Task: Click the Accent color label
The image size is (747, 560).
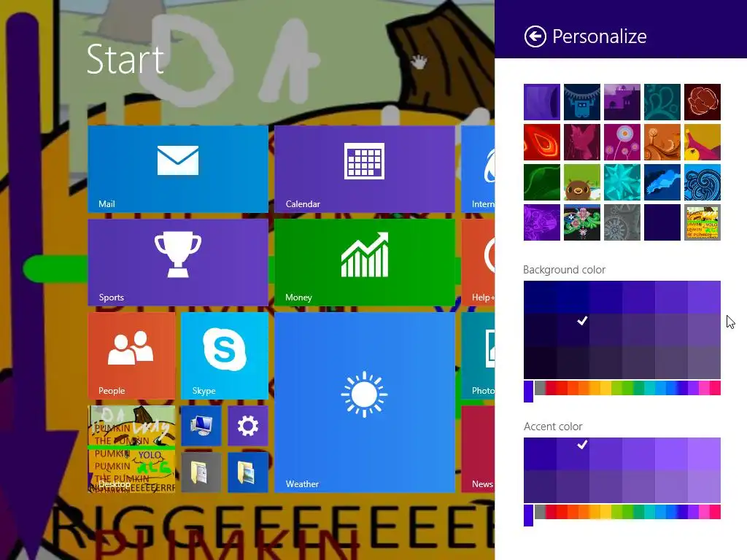Action: (x=553, y=426)
